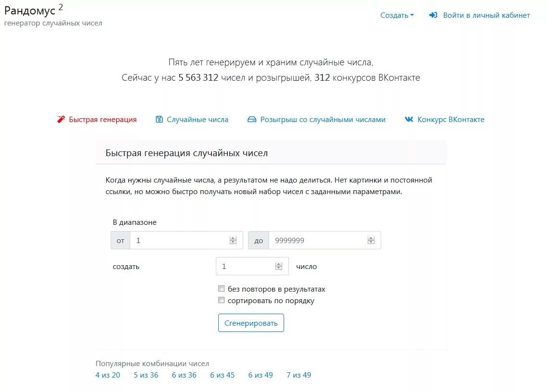Image resolution: width=547 pixels, height=392 pixels.
Task: Click the spinner arrows in the 'до' field
Action: tap(371, 240)
